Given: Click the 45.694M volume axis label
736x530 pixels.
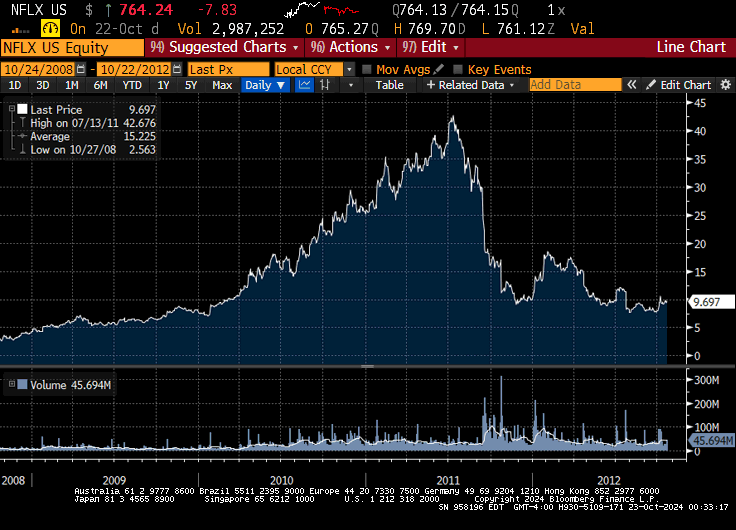Looking at the screenshot, I should [712, 441].
